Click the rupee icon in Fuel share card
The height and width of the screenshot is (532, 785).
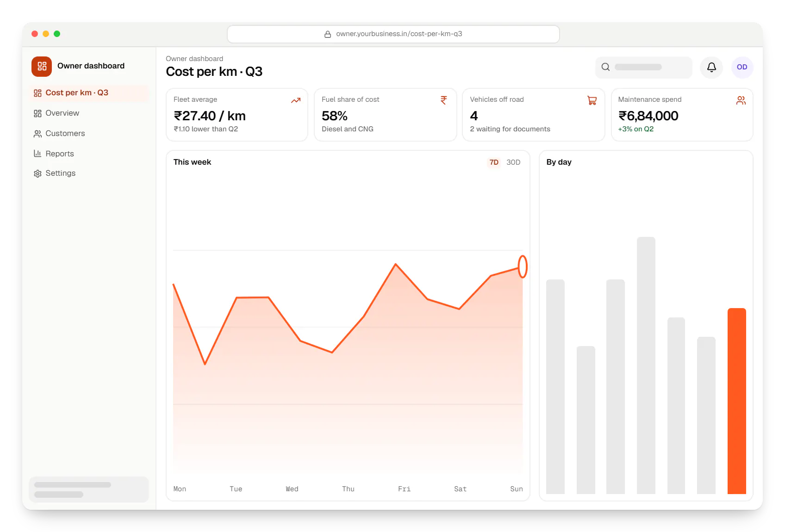pos(444,100)
